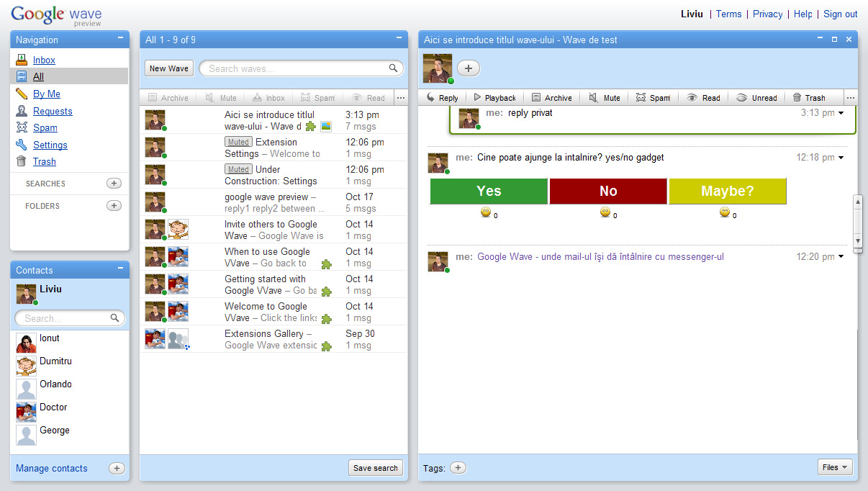Click Spam in the wave list toolbar
The image size is (868, 491).
click(317, 98)
